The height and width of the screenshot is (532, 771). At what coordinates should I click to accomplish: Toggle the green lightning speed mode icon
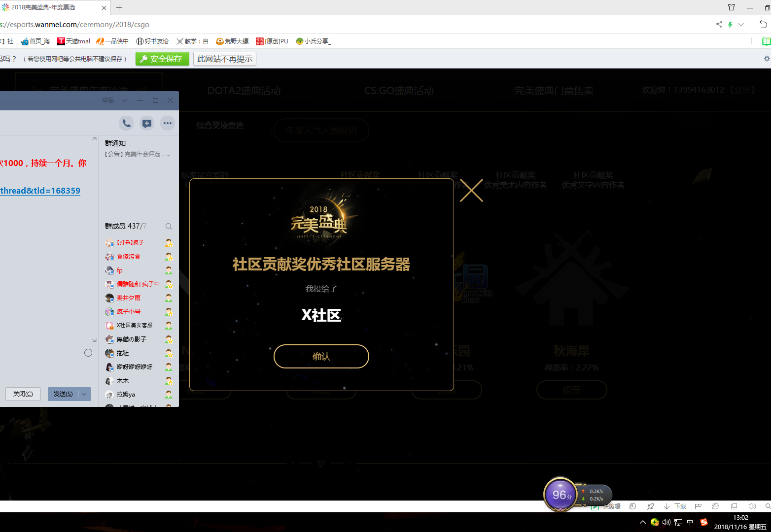[x=730, y=25]
